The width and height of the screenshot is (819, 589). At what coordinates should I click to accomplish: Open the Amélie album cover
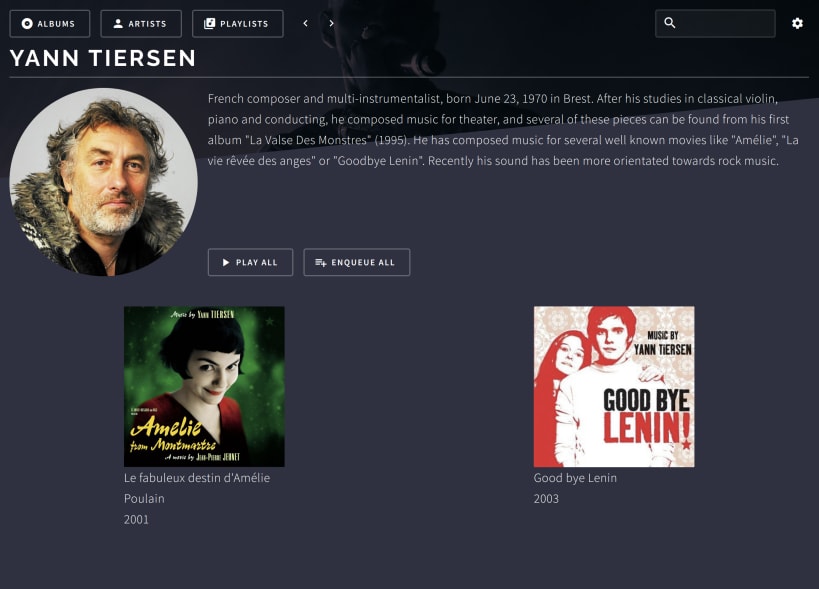(204, 386)
